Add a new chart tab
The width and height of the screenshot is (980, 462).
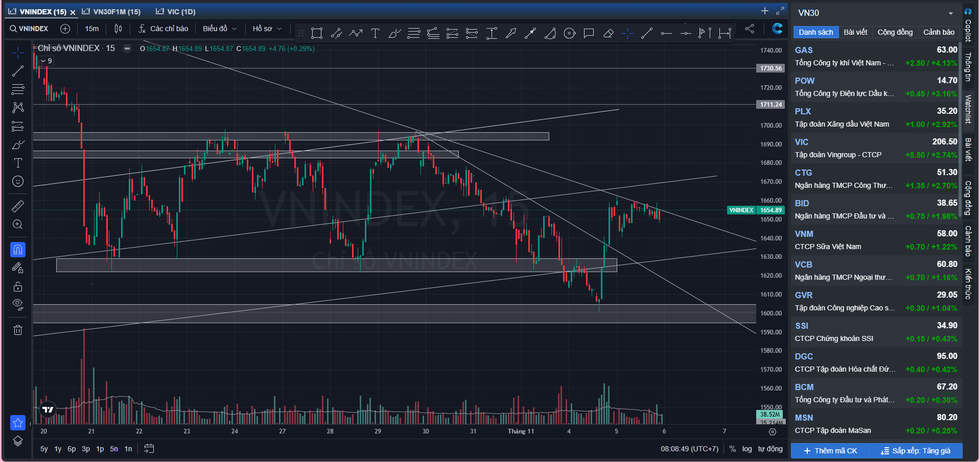click(765, 11)
